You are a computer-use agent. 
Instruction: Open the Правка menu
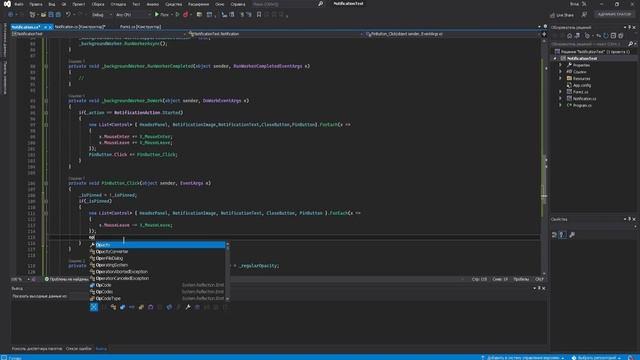click(36, 4)
